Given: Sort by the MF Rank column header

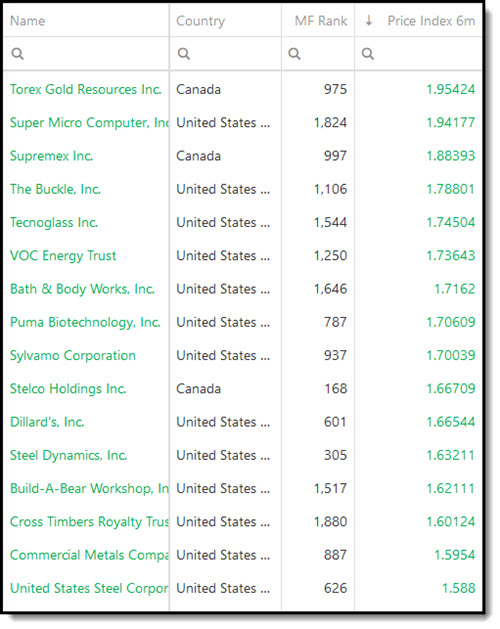Looking at the screenshot, I should [321, 21].
